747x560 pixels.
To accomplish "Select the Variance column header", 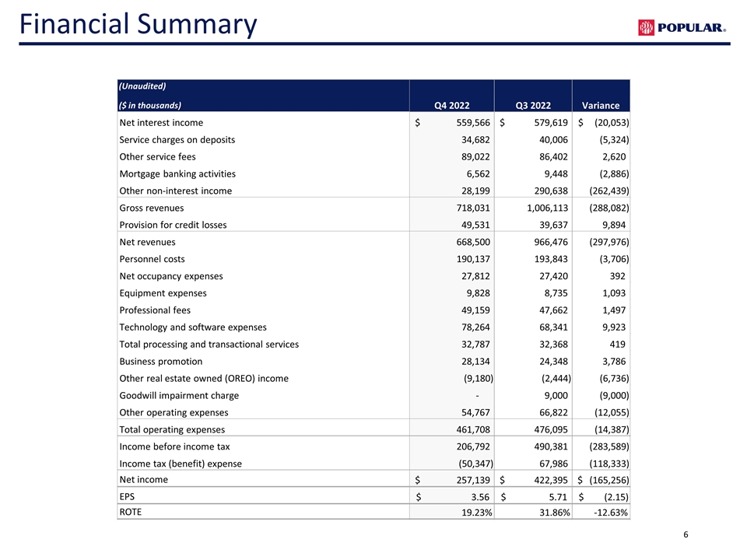I will [x=601, y=106].
